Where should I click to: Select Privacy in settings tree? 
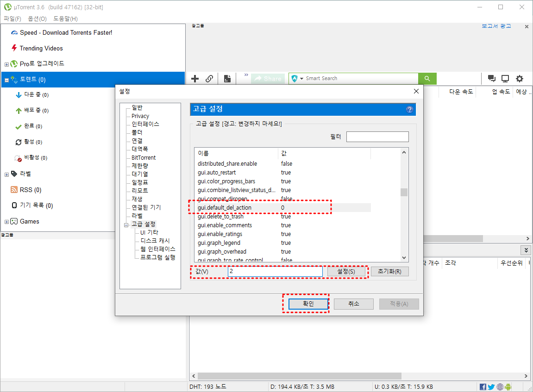click(140, 116)
